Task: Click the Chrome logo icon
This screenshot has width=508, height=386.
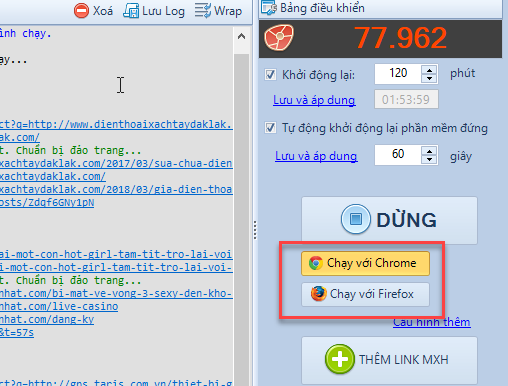Action: coord(315,263)
